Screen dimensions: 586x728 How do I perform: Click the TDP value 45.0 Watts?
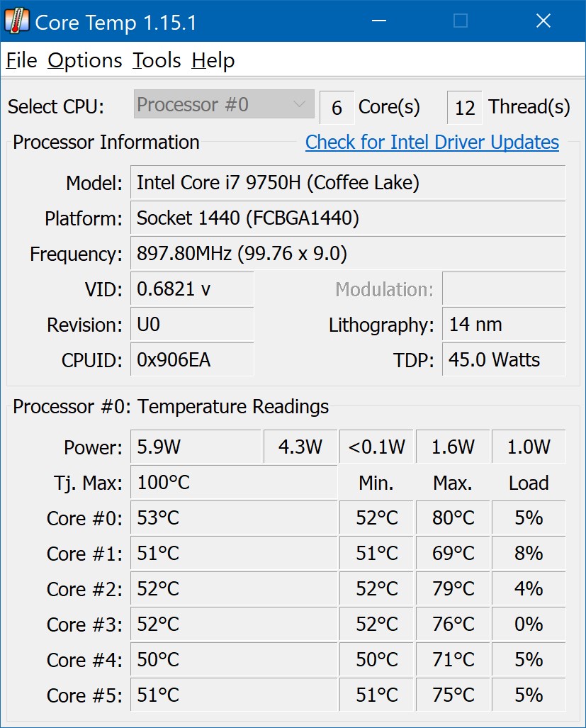[x=504, y=360]
